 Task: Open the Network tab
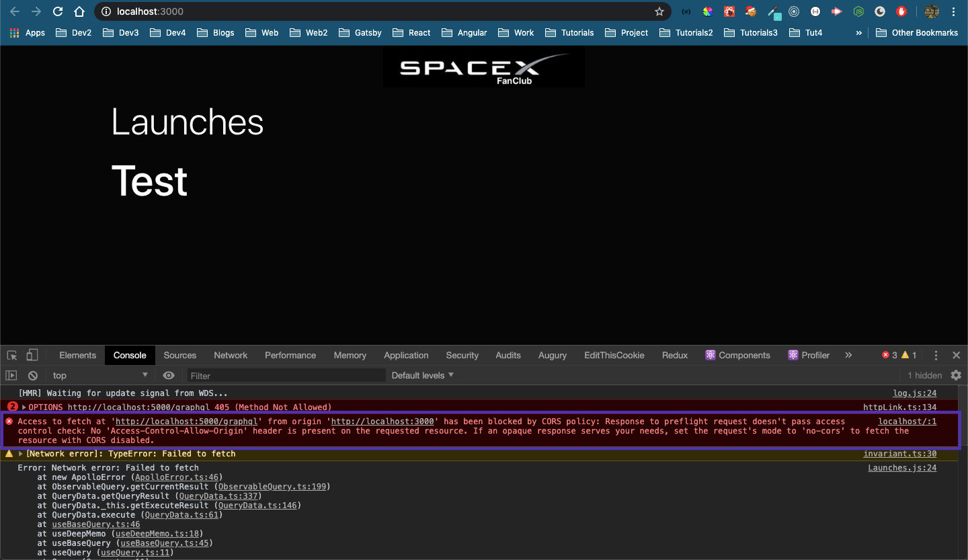(x=231, y=355)
